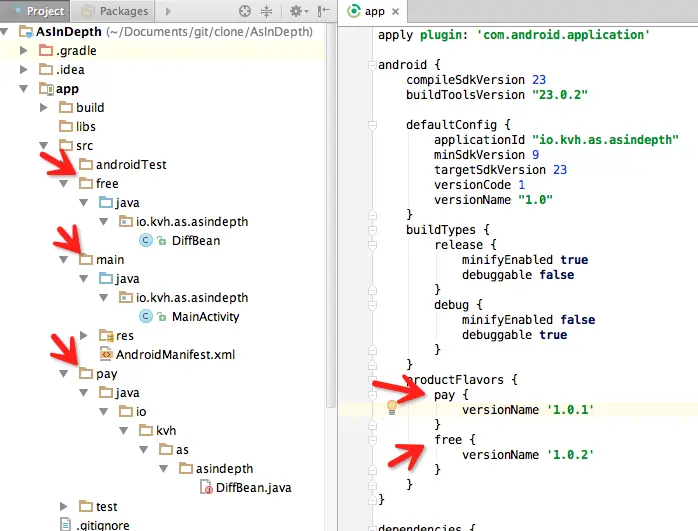This screenshot has height=531, width=698.
Task: Click the applicationId string value
Action: click(605, 140)
